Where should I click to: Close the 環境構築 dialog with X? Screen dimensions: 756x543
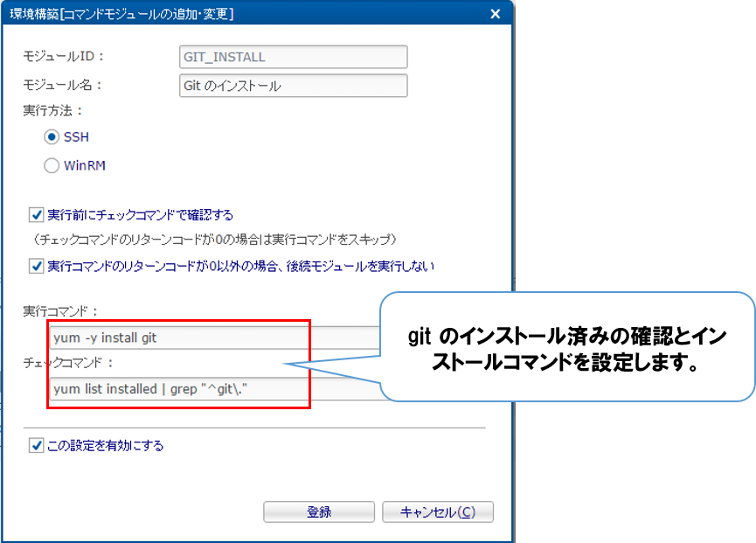coord(496,14)
